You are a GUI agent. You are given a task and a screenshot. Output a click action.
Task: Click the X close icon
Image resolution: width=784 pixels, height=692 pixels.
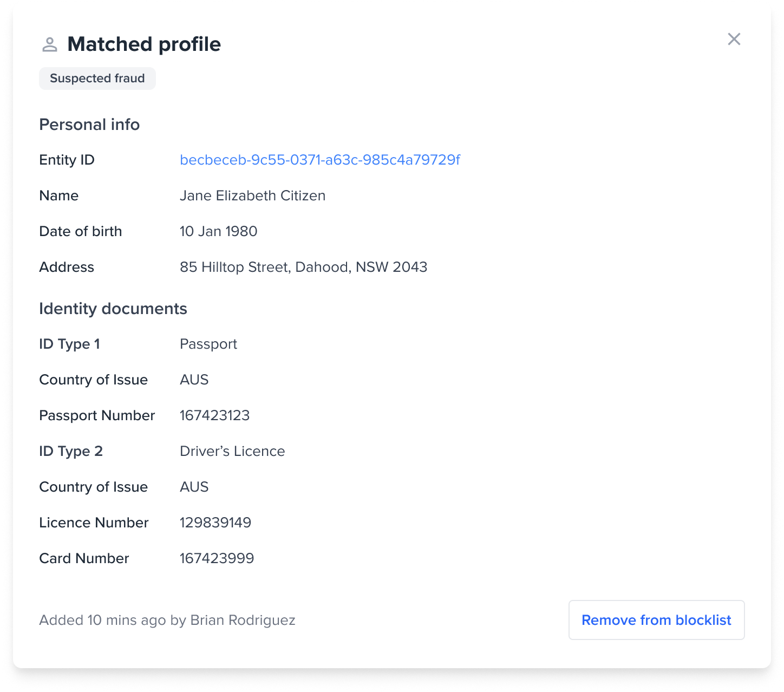[734, 39]
